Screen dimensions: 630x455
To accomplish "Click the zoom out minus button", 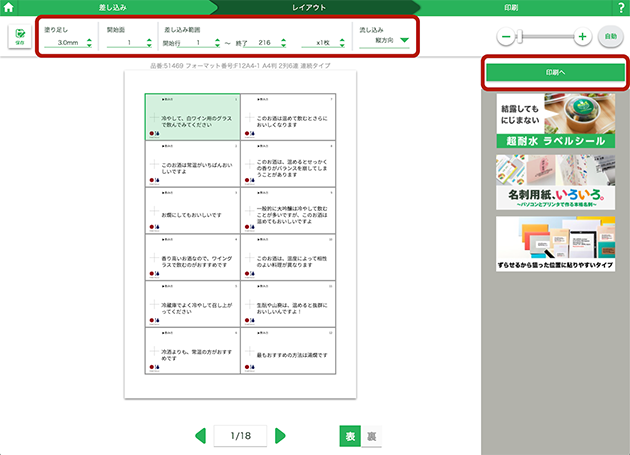I will [x=506, y=37].
